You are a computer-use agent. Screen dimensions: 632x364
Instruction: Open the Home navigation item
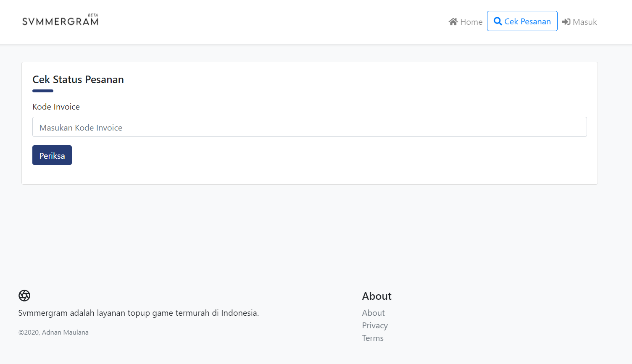coord(471,21)
